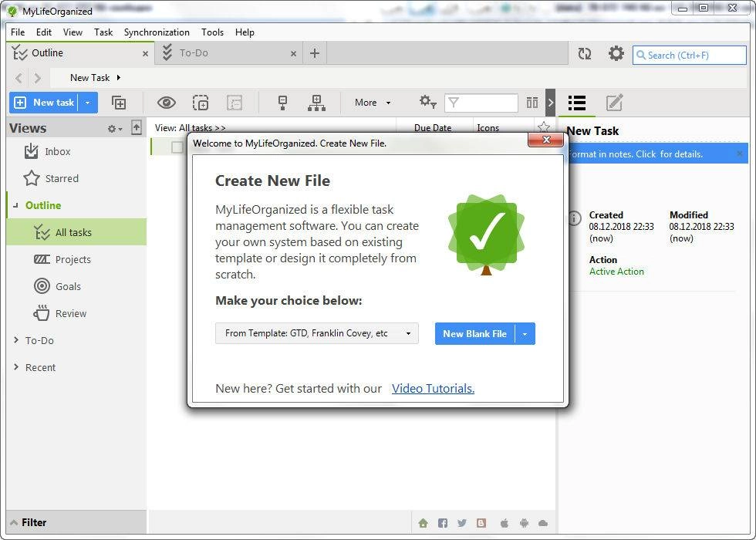The width and height of the screenshot is (756, 540).
Task: Close the Create New File dialog
Action: [x=546, y=140]
